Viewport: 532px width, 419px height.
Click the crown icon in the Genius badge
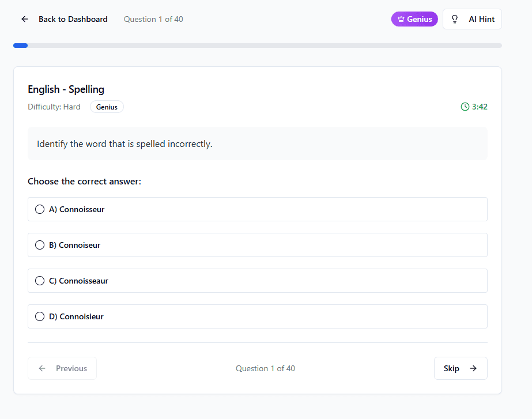(x=401, y=19)
